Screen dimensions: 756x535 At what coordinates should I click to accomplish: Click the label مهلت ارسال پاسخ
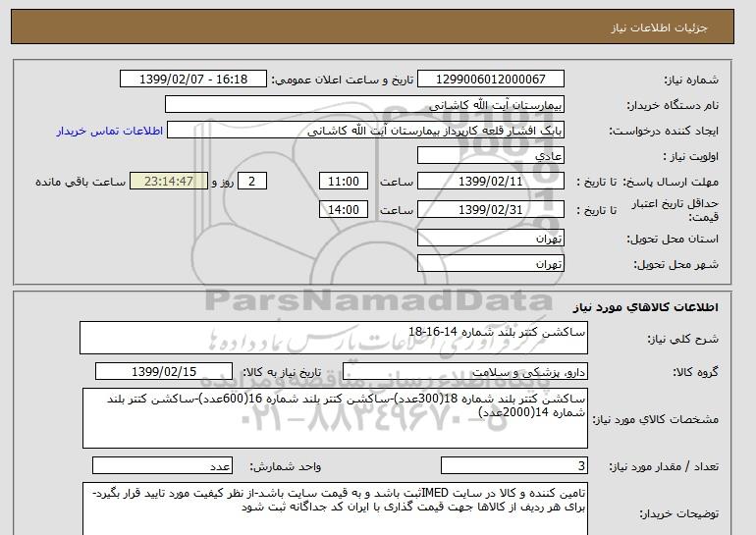672,182
